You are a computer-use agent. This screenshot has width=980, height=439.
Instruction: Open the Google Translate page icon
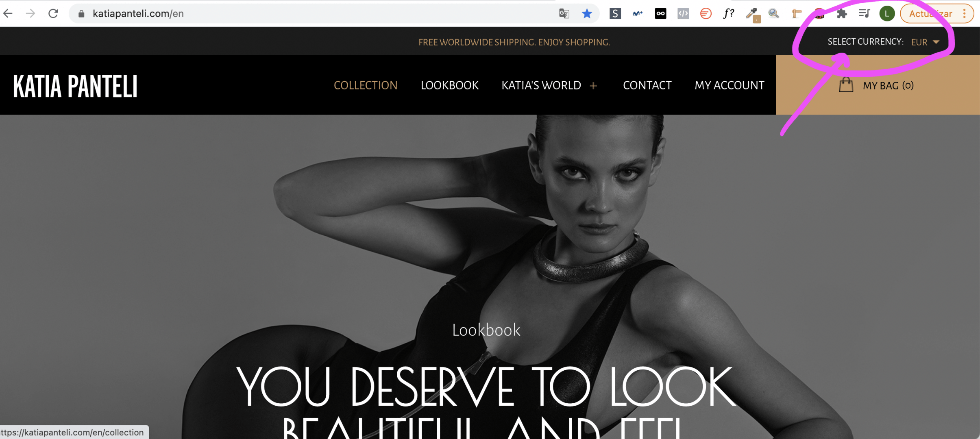(x=564, y=13)
